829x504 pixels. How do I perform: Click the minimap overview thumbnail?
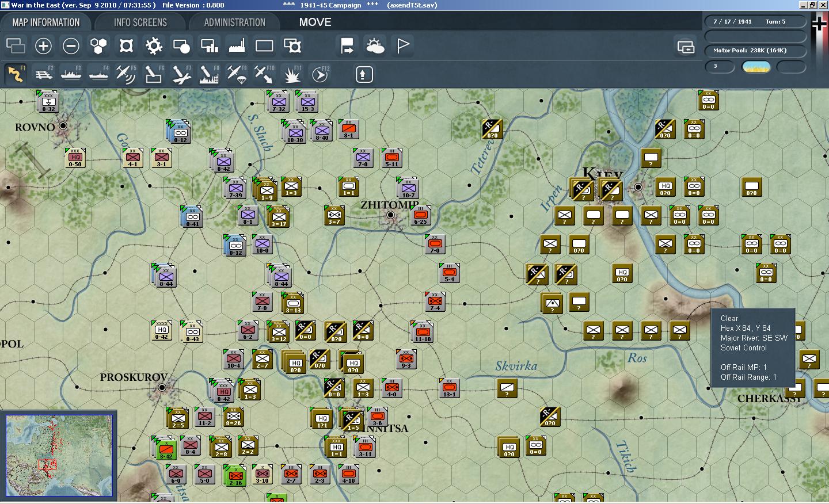(x=59, y=455)
